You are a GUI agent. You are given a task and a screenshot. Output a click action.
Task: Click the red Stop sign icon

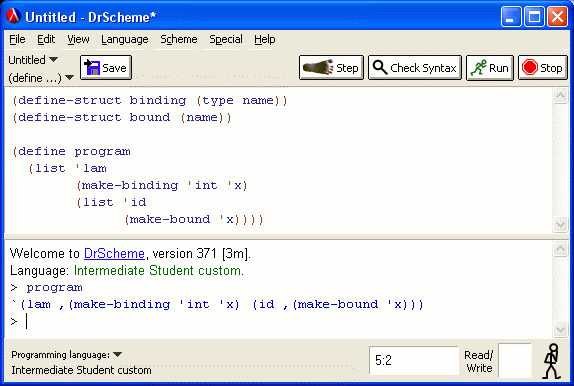click(529, 67)
